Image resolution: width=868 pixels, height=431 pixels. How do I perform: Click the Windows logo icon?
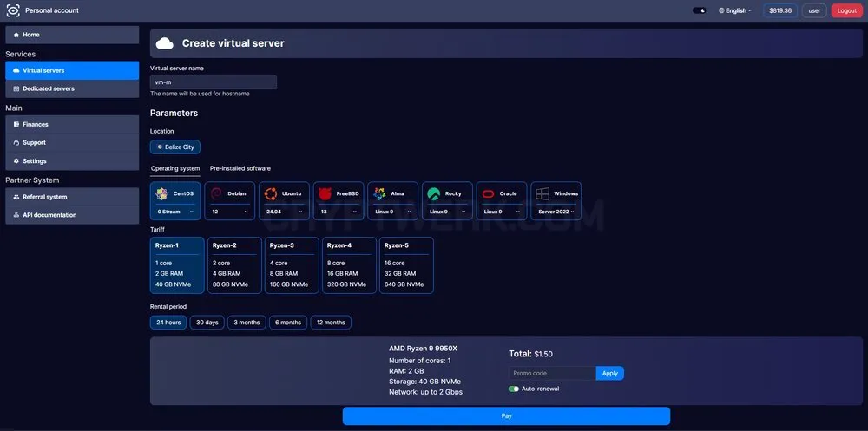pyautogui.click(x=542, y=193)
